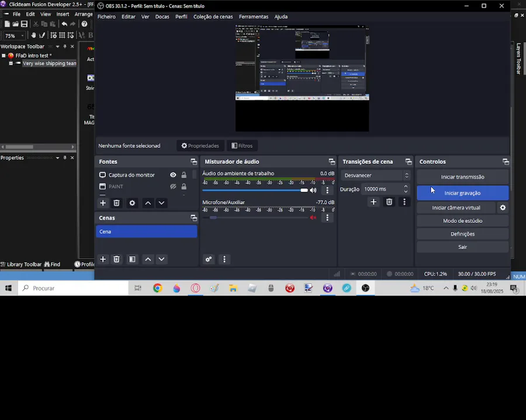Screen dimensions: 526x420
Task: Open Ficheiro menu in OBS
Action: (x=106, y=17)
